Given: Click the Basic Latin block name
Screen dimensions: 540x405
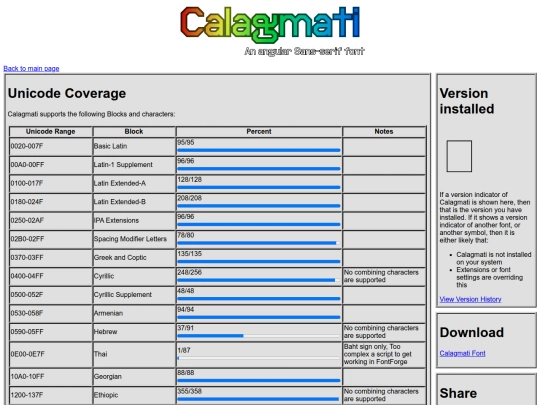Looking at the screenshot, I should [111, 146].
